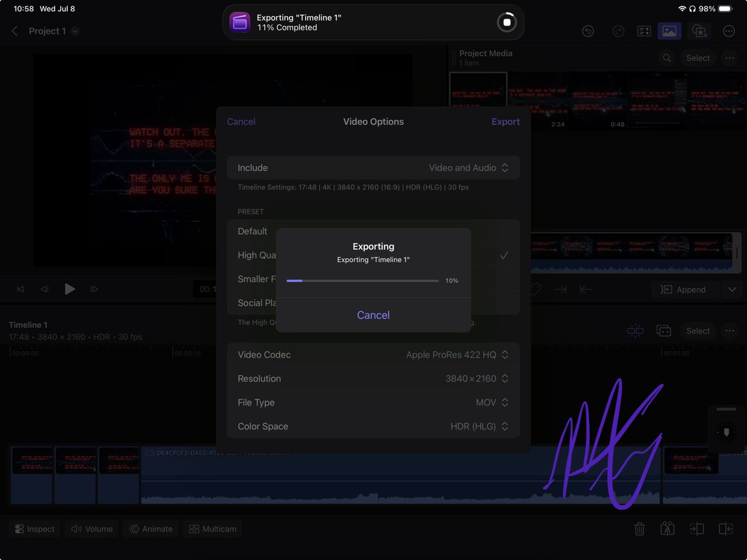Open the Multicam tab
This screenshot has height=560, width=747.
click(212, 529)
